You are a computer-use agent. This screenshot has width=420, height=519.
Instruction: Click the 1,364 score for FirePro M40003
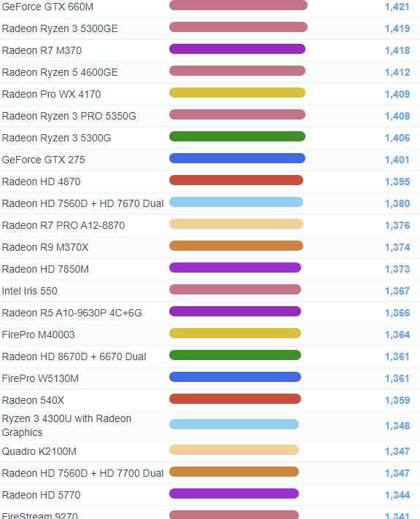click(397, 335)
